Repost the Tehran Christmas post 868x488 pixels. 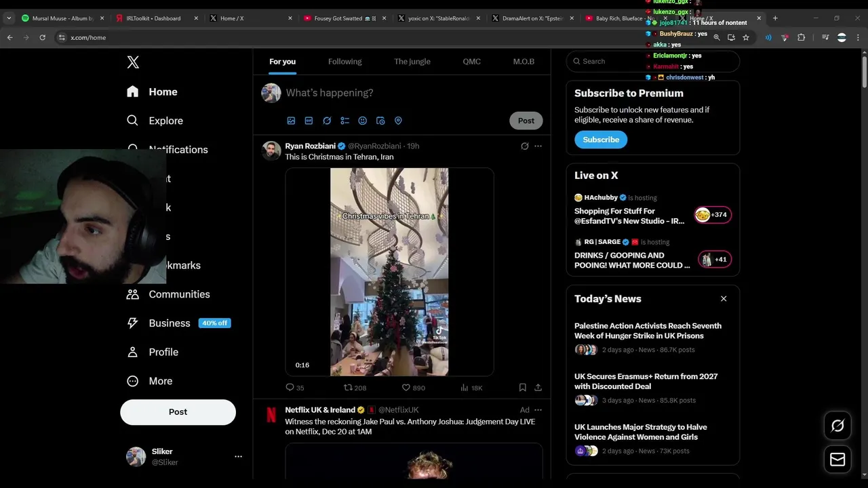pos(355,388)
